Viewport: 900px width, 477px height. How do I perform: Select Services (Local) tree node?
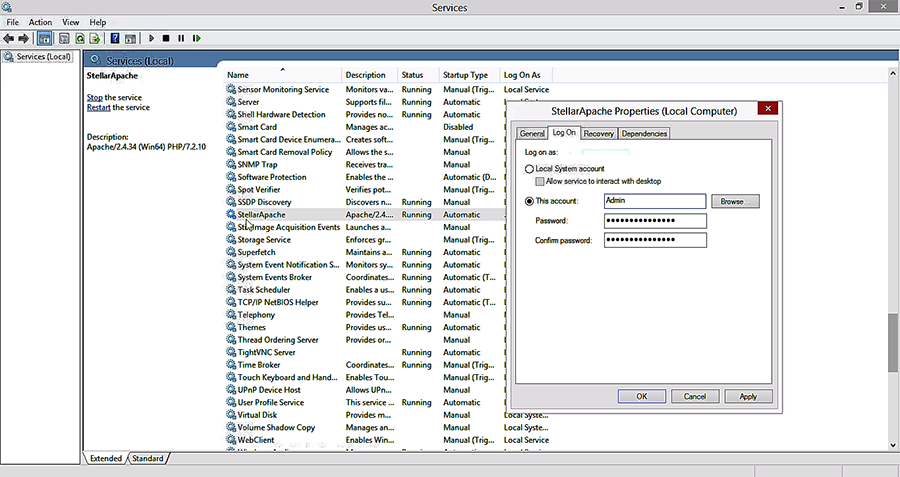pos(38,57)
